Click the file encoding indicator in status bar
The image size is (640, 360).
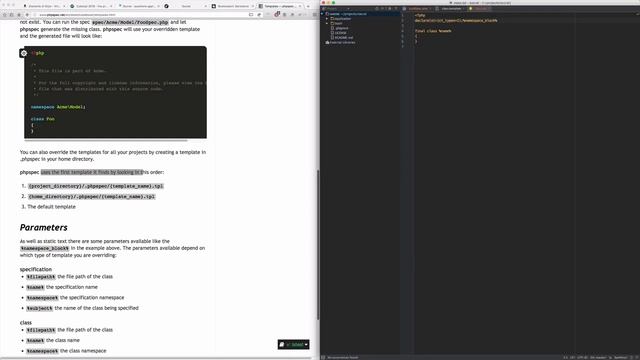tap(582, 358)
